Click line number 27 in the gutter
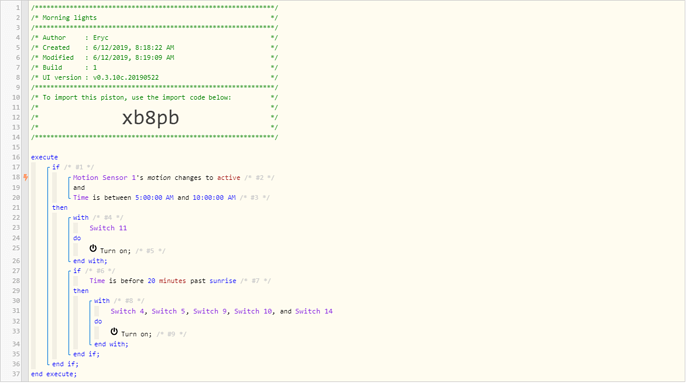The image size is (690, 384). [16, 271]
